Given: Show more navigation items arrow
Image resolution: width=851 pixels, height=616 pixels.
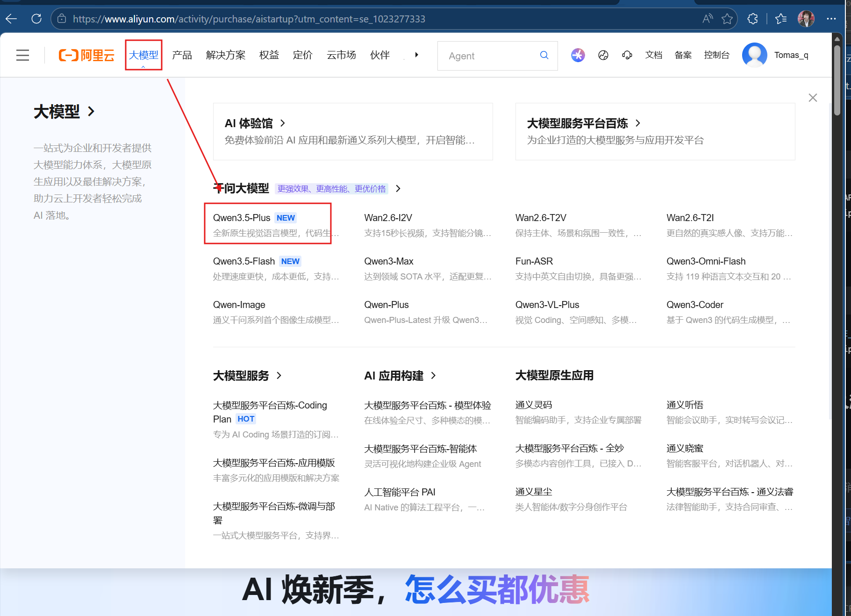Looking at the screenshot, I should [416, 55].
